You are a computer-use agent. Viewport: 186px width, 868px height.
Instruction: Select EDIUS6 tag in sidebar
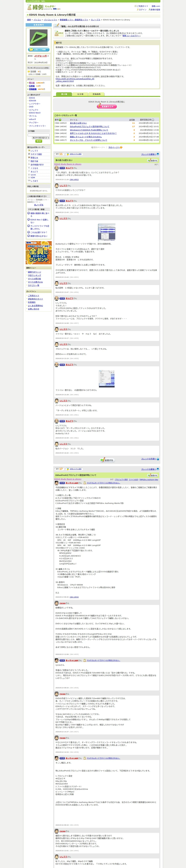click(x=32, y=101)
